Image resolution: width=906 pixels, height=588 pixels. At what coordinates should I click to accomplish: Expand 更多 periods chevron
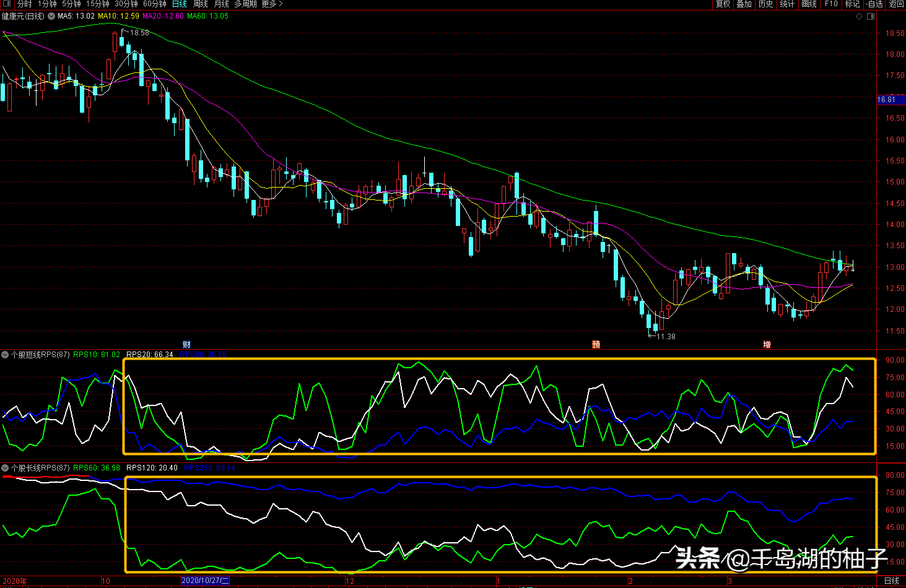click(x=281, y=4)
